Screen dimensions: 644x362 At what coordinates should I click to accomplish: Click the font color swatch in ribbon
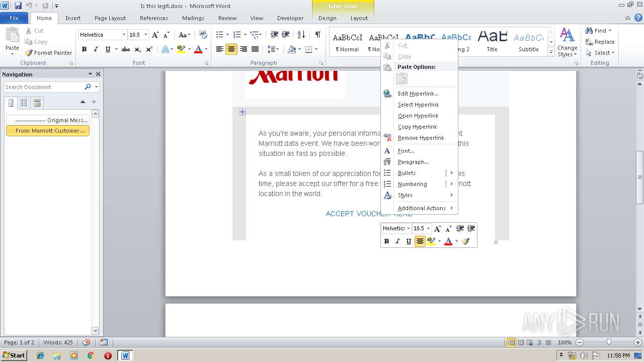point(198,49)
